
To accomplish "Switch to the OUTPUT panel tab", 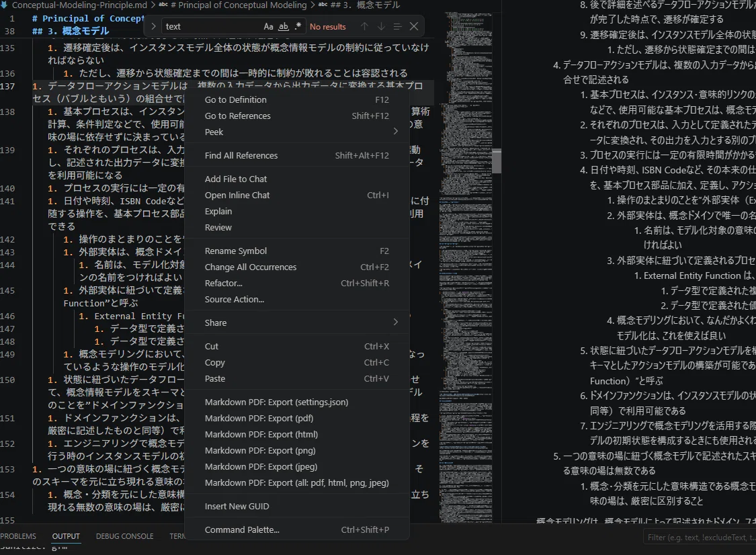I will 66,536.
